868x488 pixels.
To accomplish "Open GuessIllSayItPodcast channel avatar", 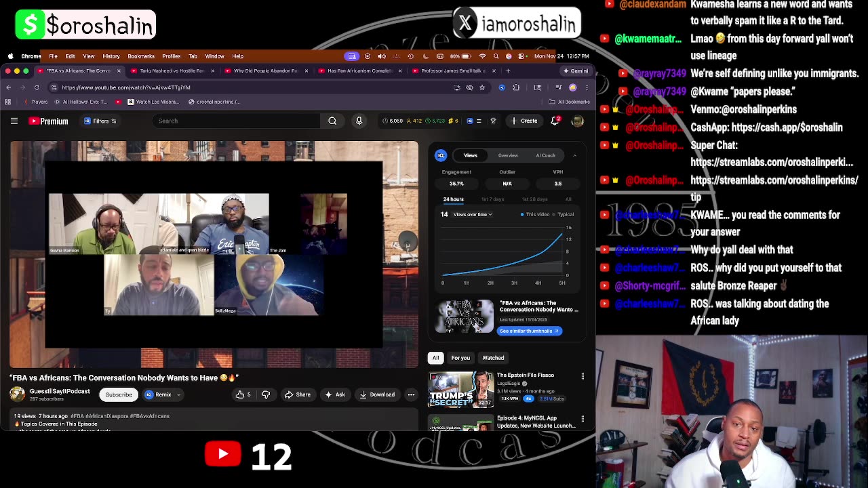I will tap(17, 394).
